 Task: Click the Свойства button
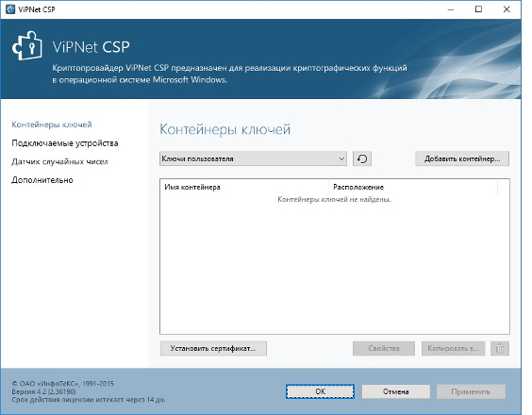coord(384,348)
